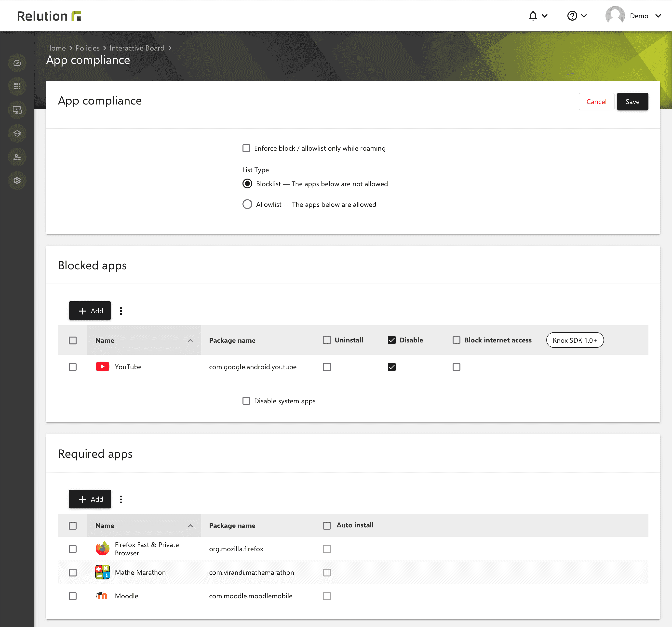Sort required apps by Name column
Image resolution: width=672 pixels, height=627 pixels.
[144, 526]
